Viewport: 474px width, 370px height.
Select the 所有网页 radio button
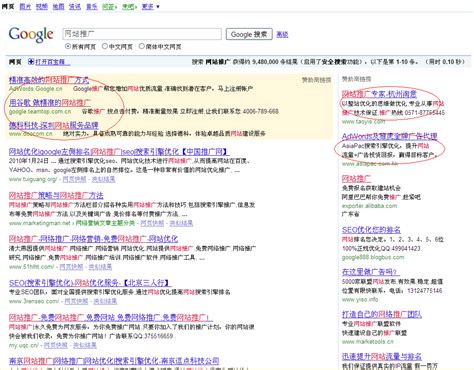tap(68, 46)
